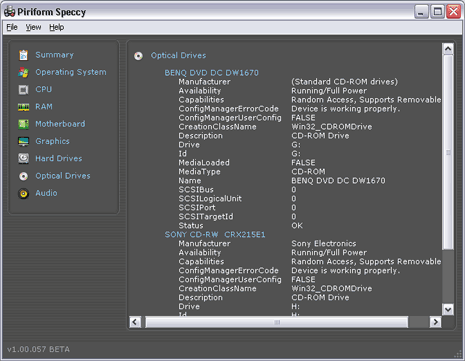465x361 pixels.
Task: Click the 'SCSILogicalUnit' row label
Action: 210,199
